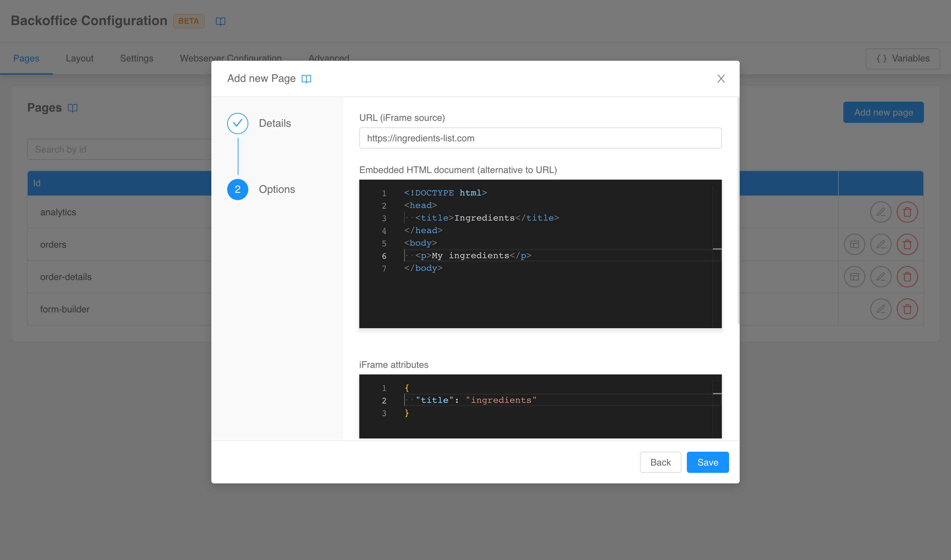Open the Advanced tab
The width and height of the screenshot is (951, 560).
click(x=329, y=58)
